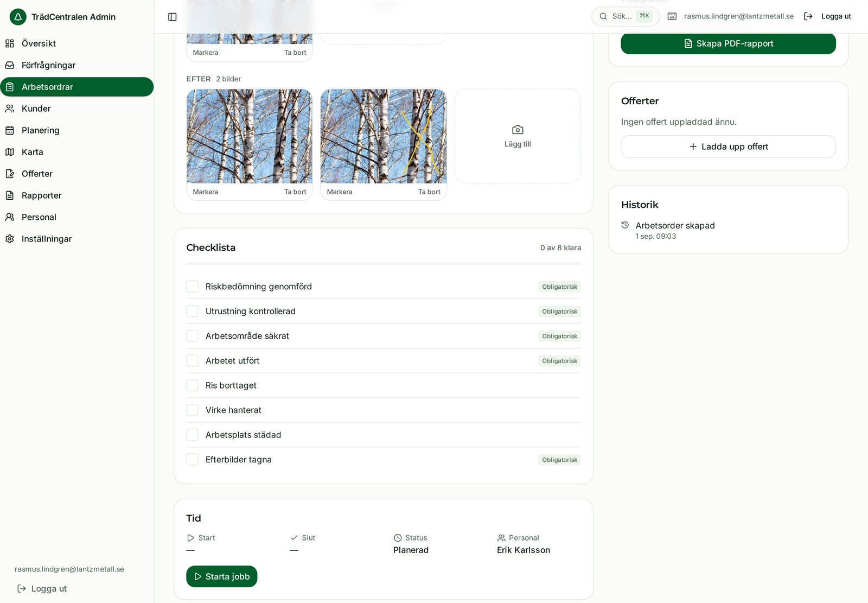
Task: Toggle the sidebar panel icon
Action: 173,17
